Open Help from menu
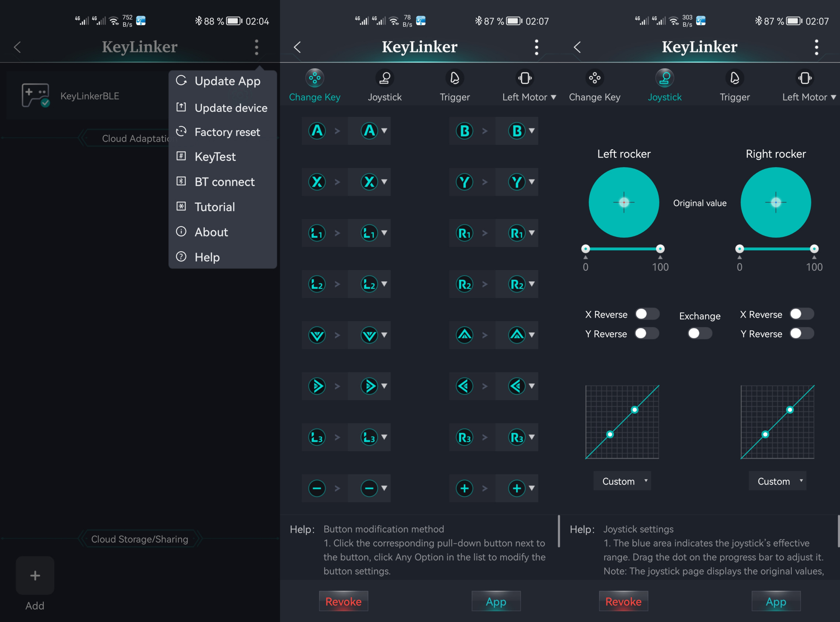The width and height of the screenshot is (840, 622). tap(222, 257)
